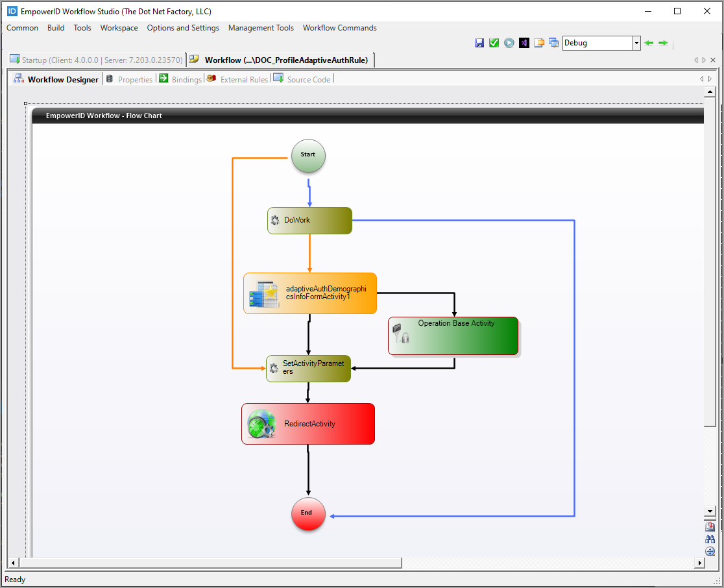This screenshot has width=724, height=588.
Task: Select the DoWork activity node
Action: 309,221
